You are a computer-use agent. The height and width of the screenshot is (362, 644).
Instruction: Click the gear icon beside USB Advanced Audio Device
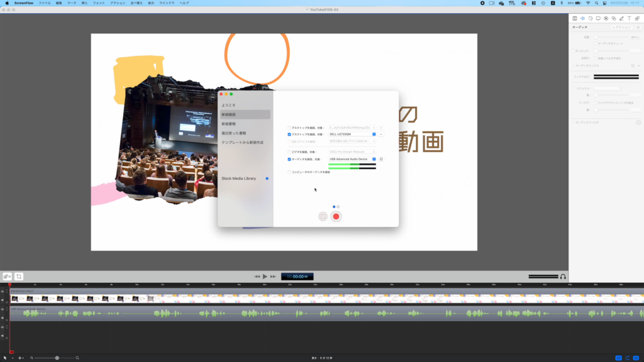[x=382, y=159]
